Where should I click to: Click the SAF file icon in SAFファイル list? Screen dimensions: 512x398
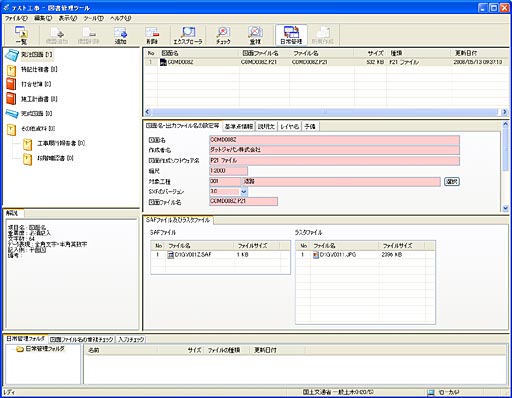(x=171, y=255)
